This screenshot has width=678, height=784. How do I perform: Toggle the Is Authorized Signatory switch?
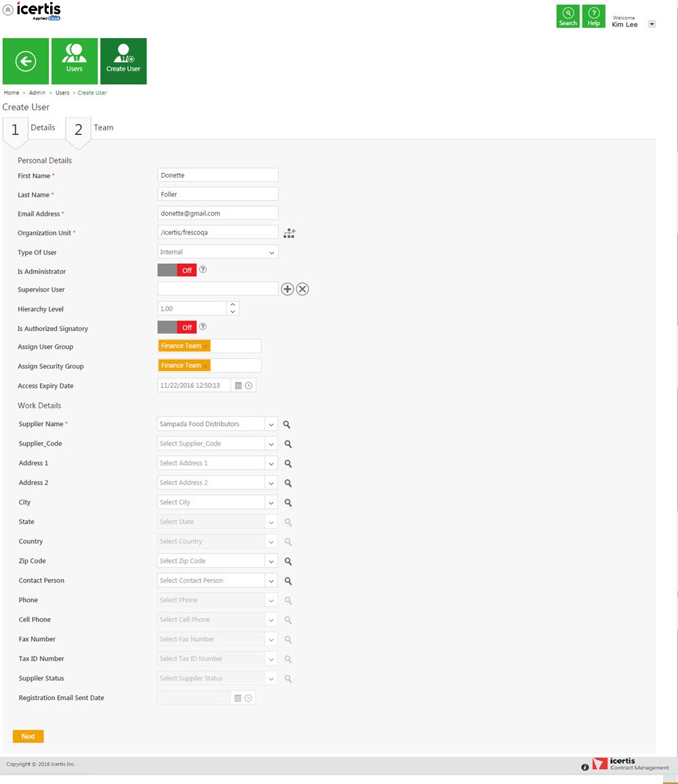tap(177, 328)
